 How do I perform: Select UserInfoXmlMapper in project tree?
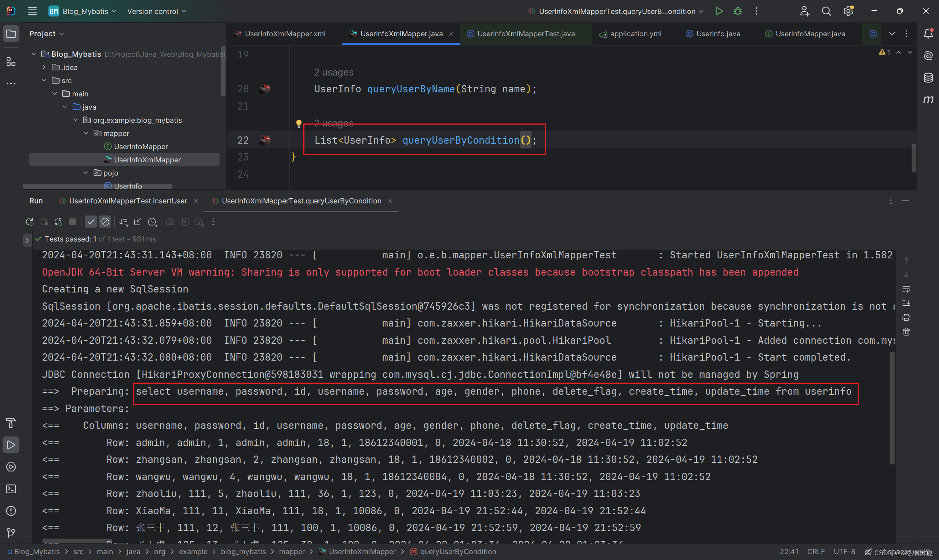point(124,160)
